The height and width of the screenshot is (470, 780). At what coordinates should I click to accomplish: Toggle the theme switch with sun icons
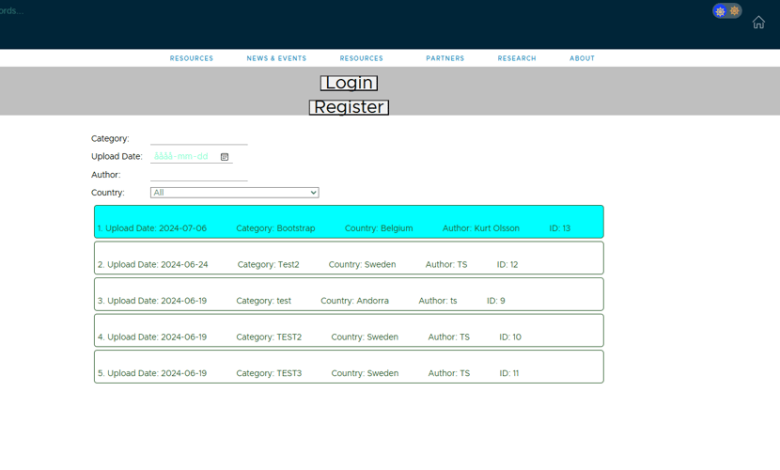[x=727, y=11]
